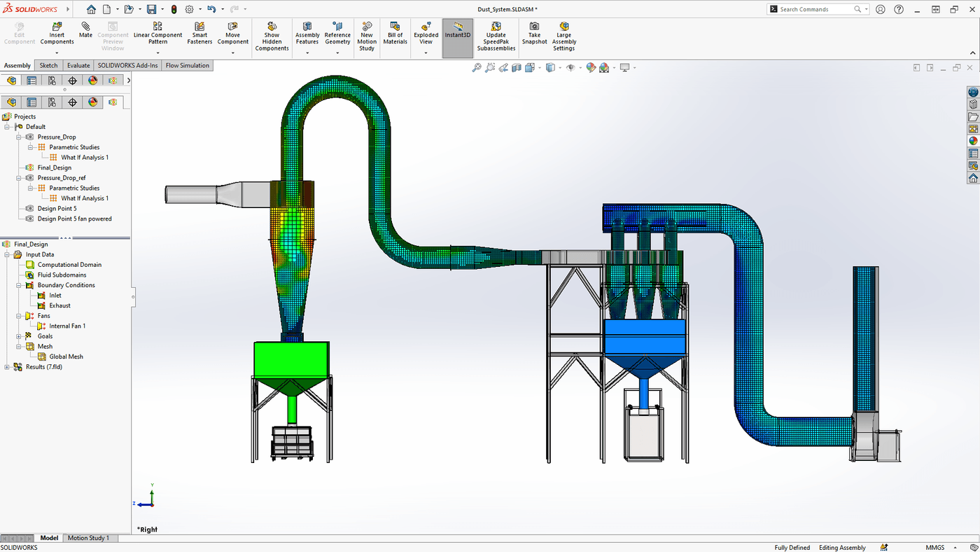Open the Motion Study 1 tab
980x552 pixels.
89,537
